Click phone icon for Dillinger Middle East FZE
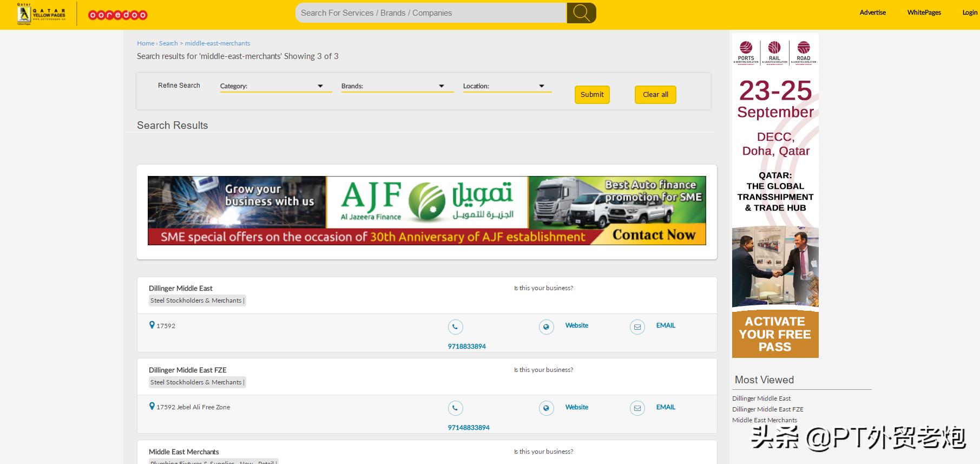Image resolution: width=980 pixels, height=464 pixels. (x=455, y=408)
